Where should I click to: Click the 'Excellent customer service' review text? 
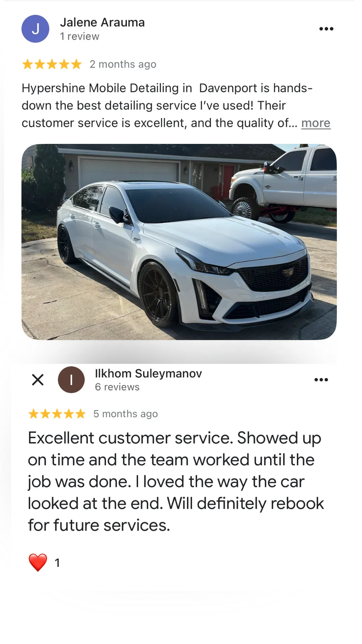pos(176,482)
